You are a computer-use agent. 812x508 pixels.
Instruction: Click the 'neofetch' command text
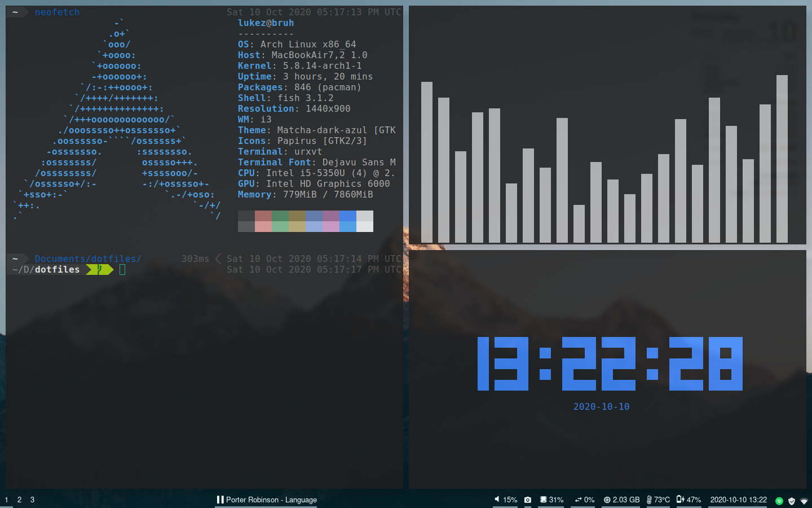pos(57,12)
